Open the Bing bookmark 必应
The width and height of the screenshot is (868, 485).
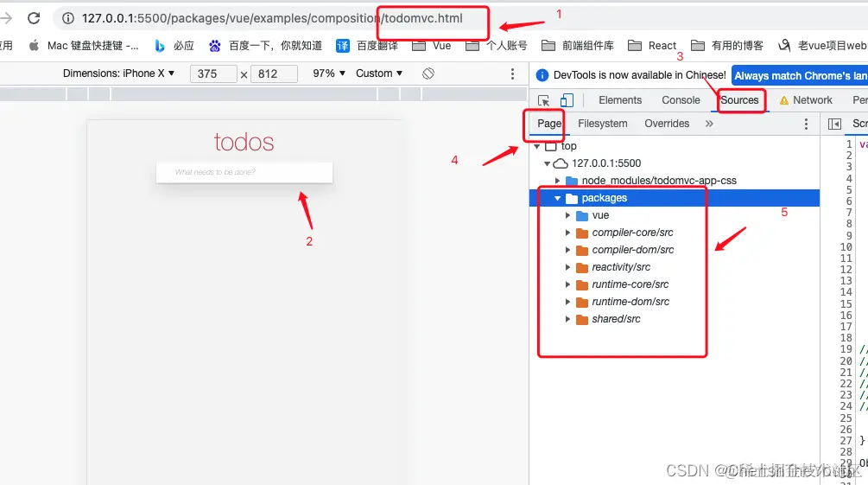coord(174,46)
